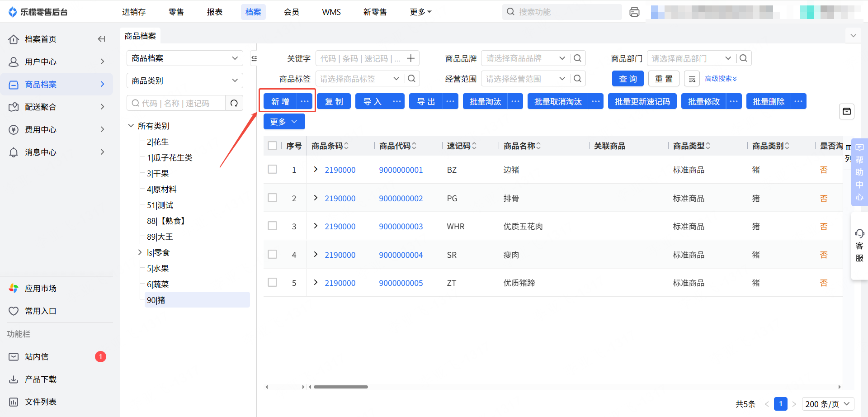Open 客服 customer service headset icon
This screenshot has width=868, height=417.
[x=859, y=234]
